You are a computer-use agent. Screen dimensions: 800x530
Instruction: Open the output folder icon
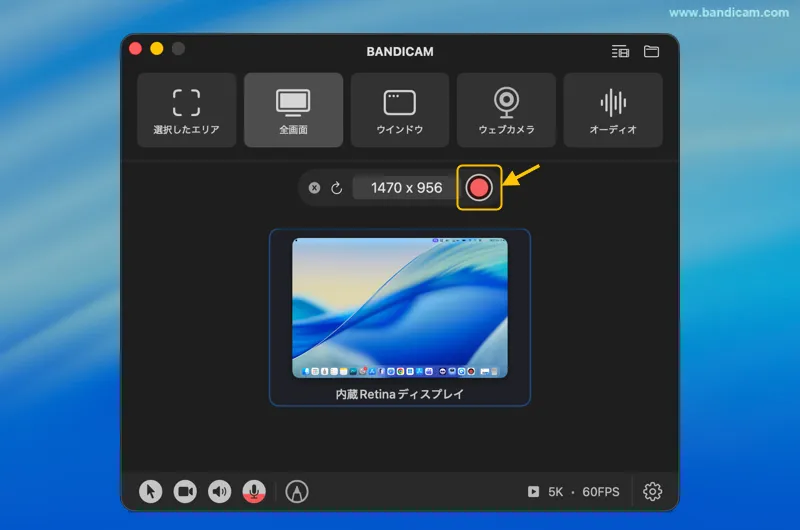click(x=652, y=52)
